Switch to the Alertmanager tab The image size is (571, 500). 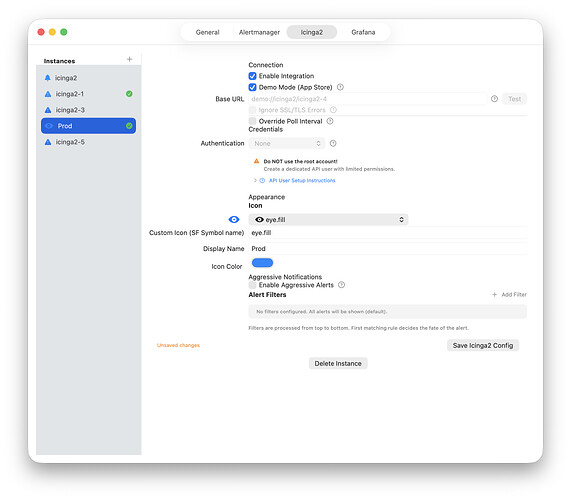coord(259,32)
